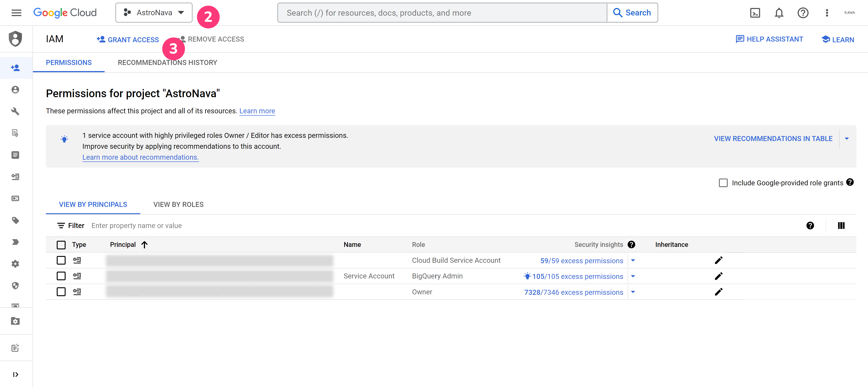Select View by Roles tab

click(178, 205)
